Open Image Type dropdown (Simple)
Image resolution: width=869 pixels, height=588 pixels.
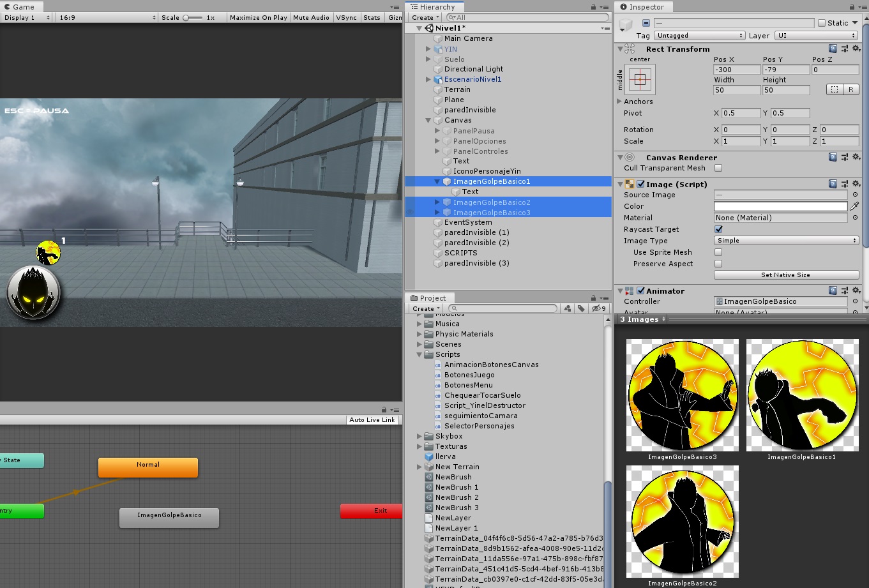pos(786,241)
